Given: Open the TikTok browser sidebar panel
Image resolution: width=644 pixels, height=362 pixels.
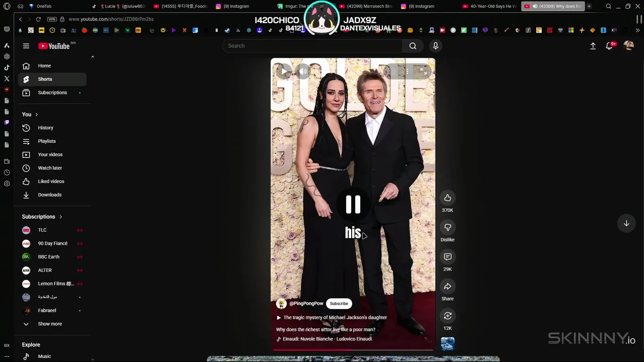Looking at the screenshot, I should (x=7, y=67).
